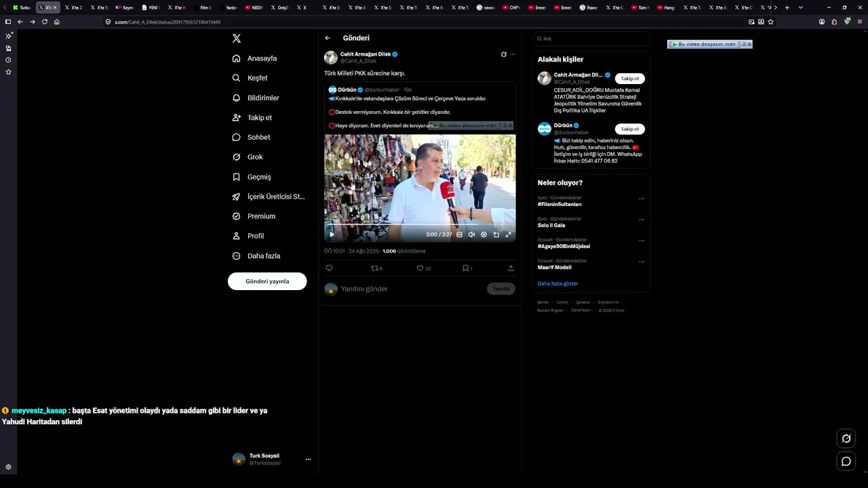Reload the page in the browser
Viewport: 868px width, 488px height.
point(45,22)
